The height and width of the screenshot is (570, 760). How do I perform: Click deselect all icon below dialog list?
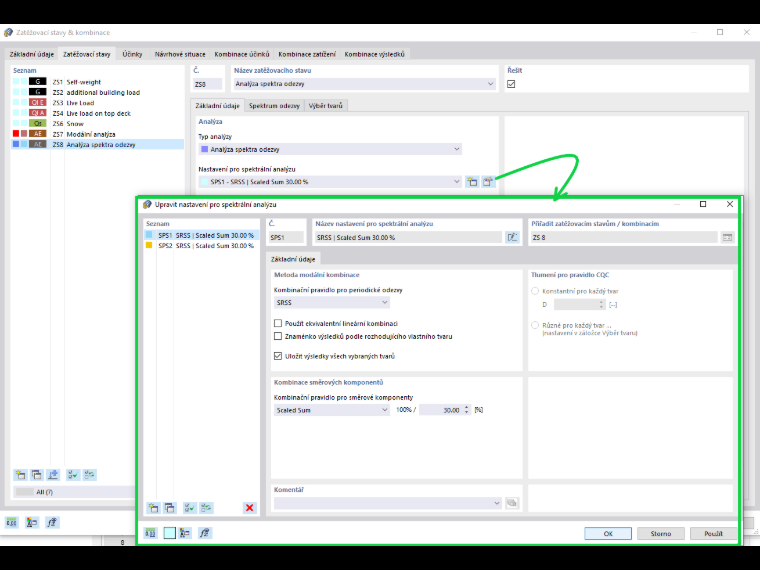[206, 507]
